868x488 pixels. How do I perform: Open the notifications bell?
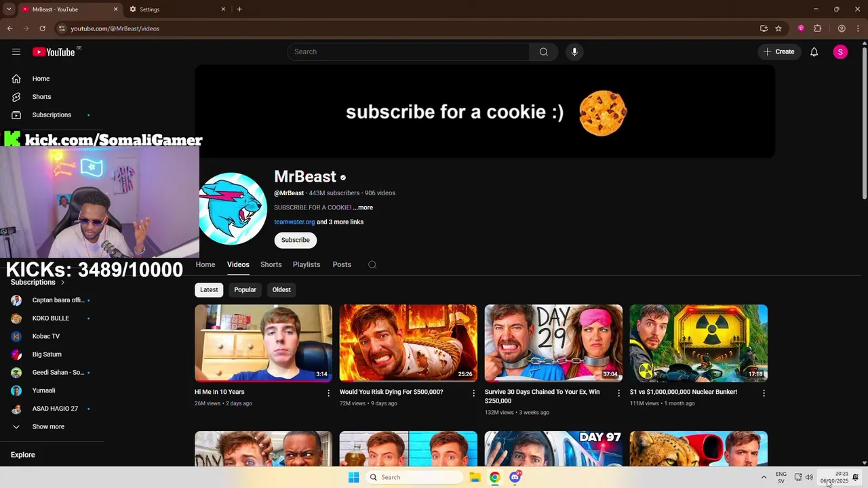click(814, 52)
